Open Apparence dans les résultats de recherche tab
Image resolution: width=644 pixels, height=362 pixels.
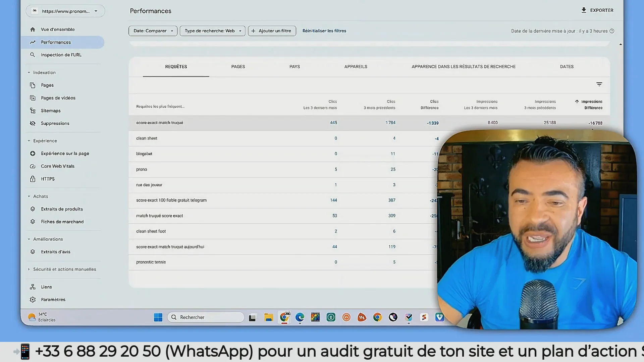click(464, 67)
